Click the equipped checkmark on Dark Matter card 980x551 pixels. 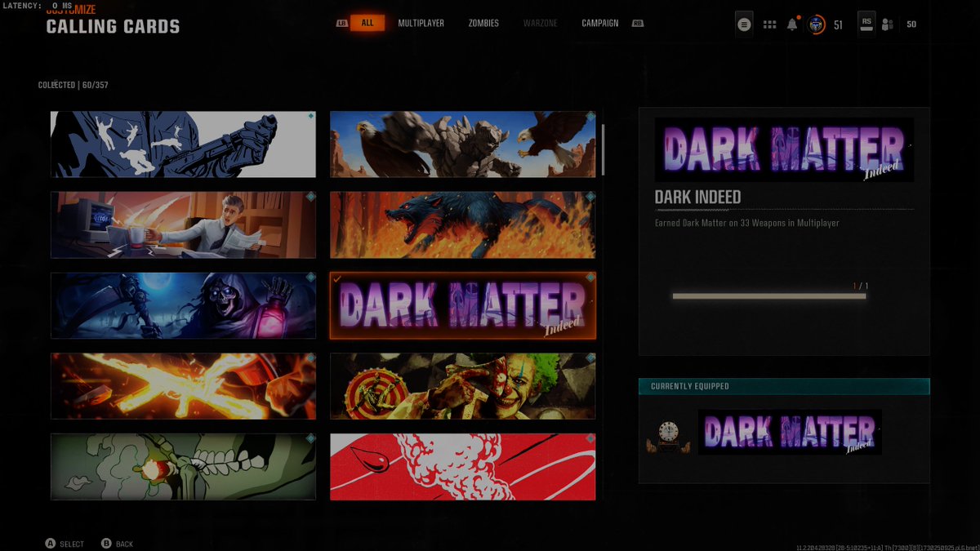click(336, 279)
